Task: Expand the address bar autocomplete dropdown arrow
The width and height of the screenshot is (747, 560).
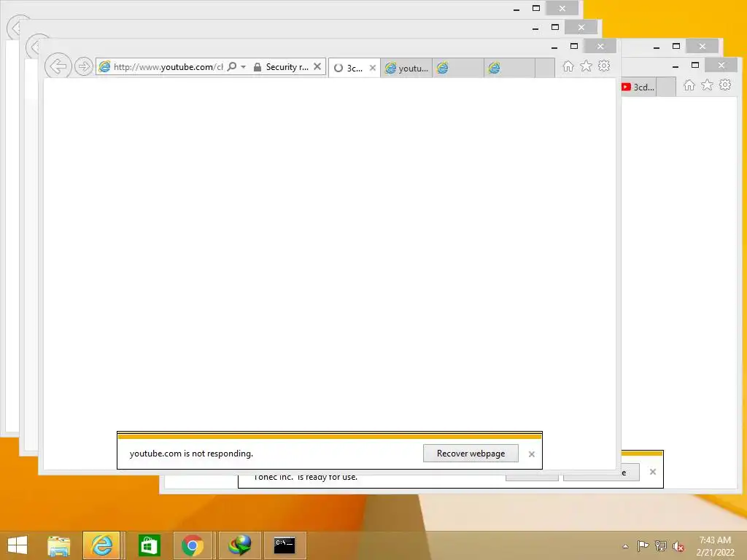Action: pyautogui.click(x=244, y=67)
